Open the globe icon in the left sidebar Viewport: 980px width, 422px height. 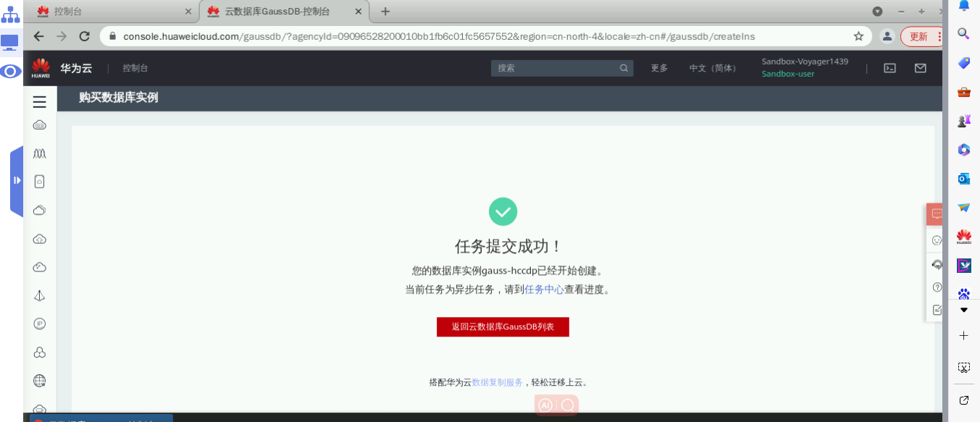40,381
